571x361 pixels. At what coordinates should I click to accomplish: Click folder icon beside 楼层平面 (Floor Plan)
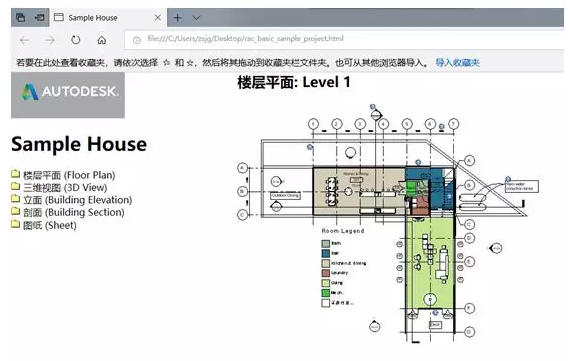15,174
